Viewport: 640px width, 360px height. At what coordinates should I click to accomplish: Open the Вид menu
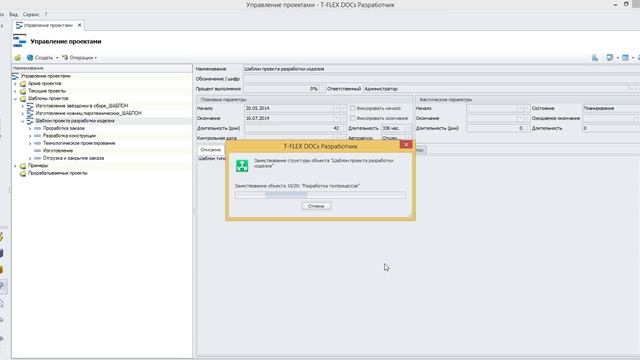(13, 14)
